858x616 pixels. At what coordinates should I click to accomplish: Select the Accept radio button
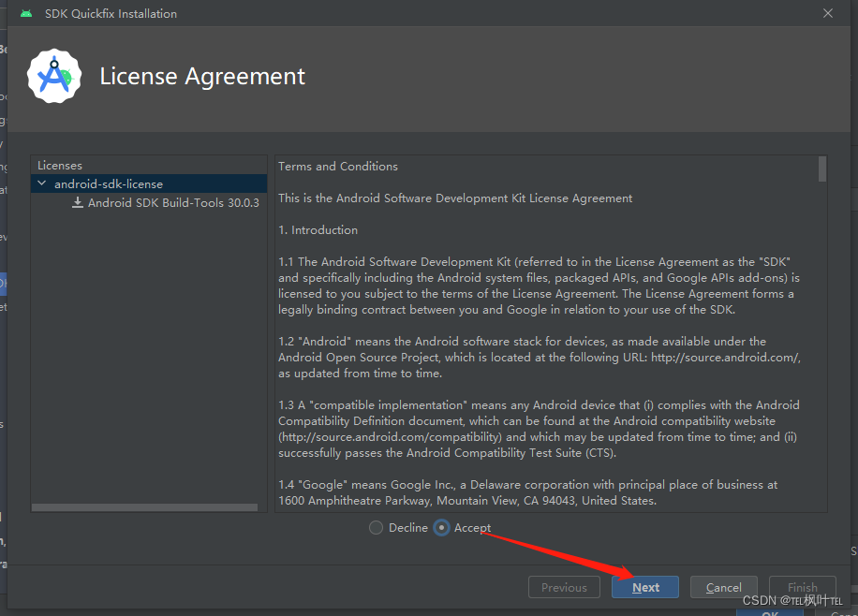coord(441,528)
